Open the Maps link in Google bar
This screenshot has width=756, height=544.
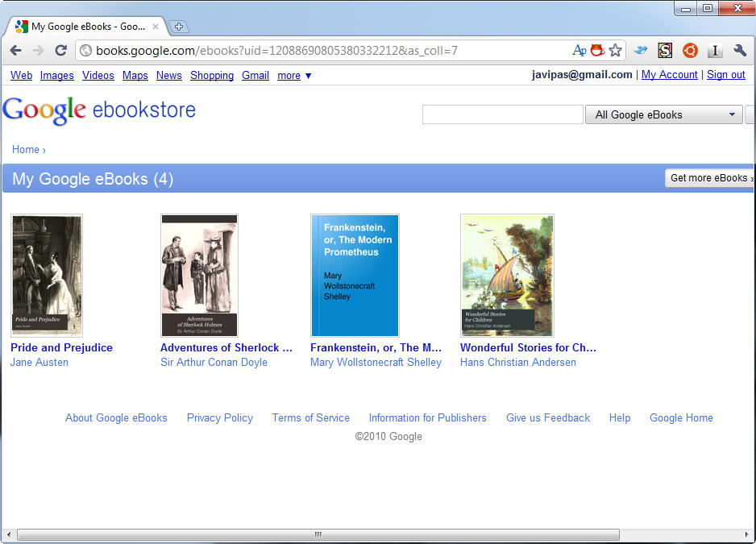pyautogui.click(x=135, y=75)
